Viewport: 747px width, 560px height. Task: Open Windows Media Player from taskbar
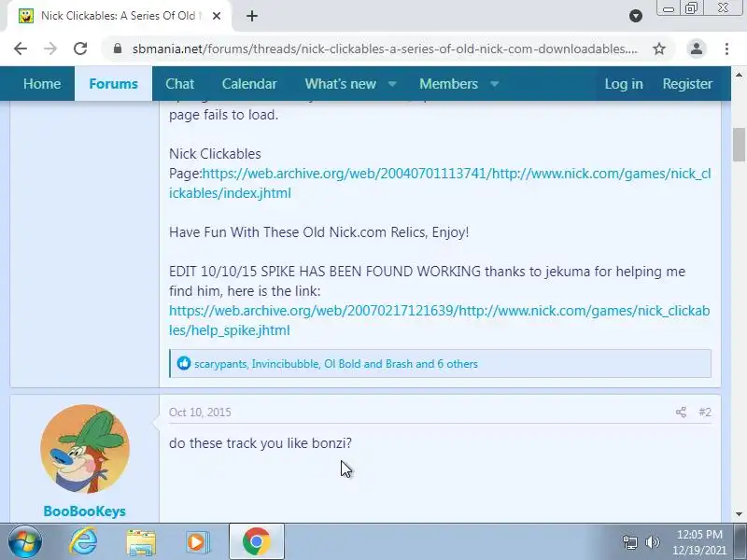(x=198, y=542)
